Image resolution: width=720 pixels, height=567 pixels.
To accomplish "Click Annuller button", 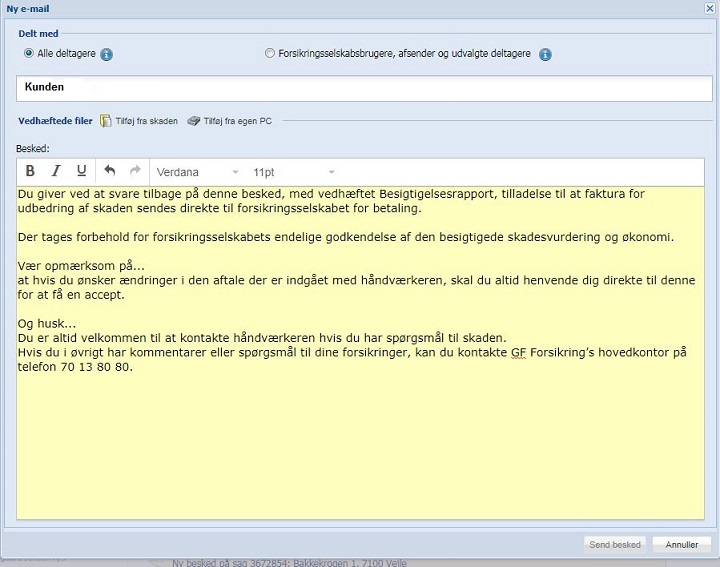I will coord(681,545).
